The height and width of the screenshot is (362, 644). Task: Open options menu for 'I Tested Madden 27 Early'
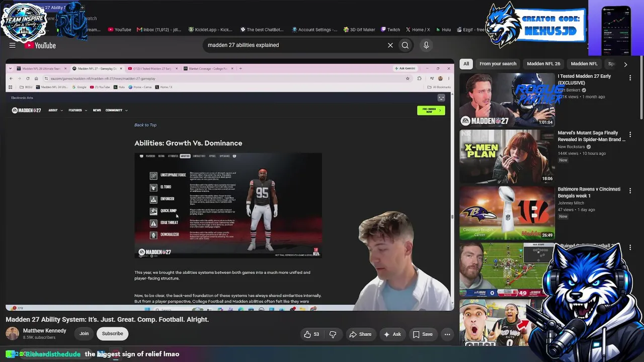point(630,78)
